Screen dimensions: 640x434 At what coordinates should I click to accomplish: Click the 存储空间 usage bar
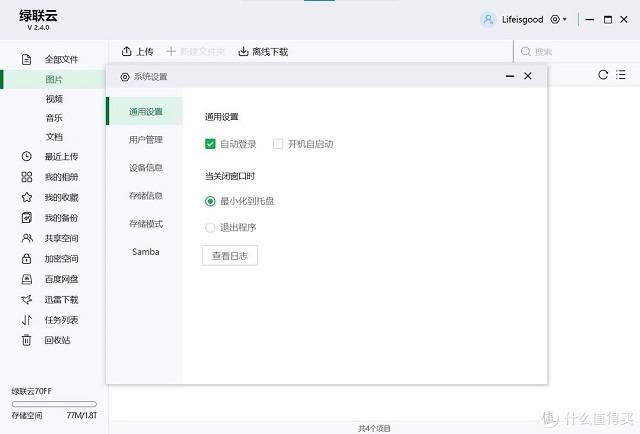[x=54, y=404]
